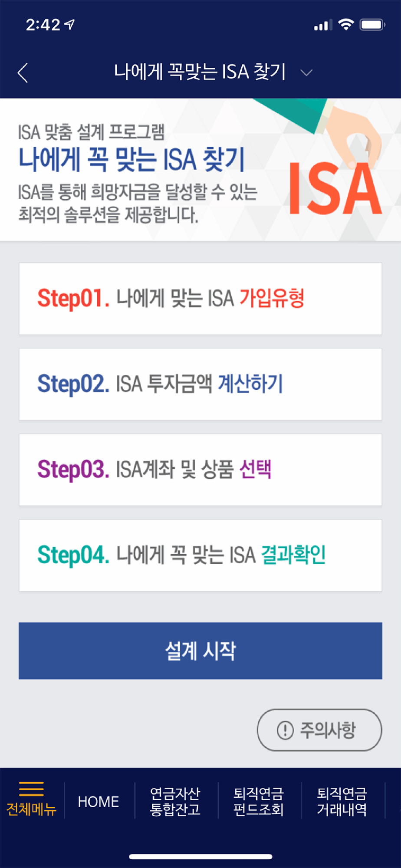Screen dimensions: 401x868
Task: Open the 주의사항 notice button
Action: (319, 730)
